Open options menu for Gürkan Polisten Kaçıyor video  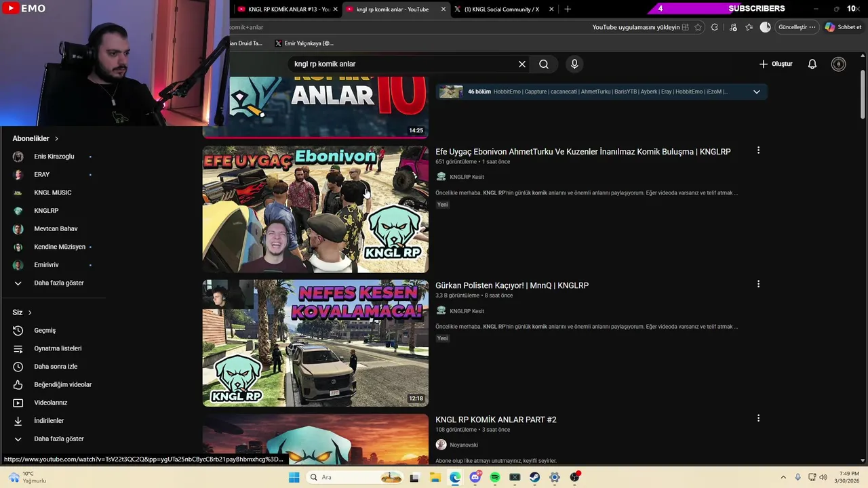[x=758, y=284]
